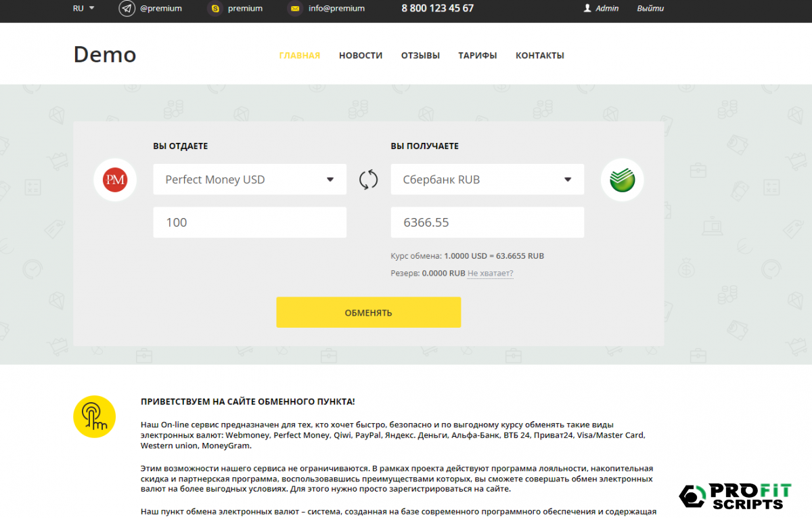Viewport: 812px width, 518px height.
Task: Click the give amount field containing 100
Action: 250,223
